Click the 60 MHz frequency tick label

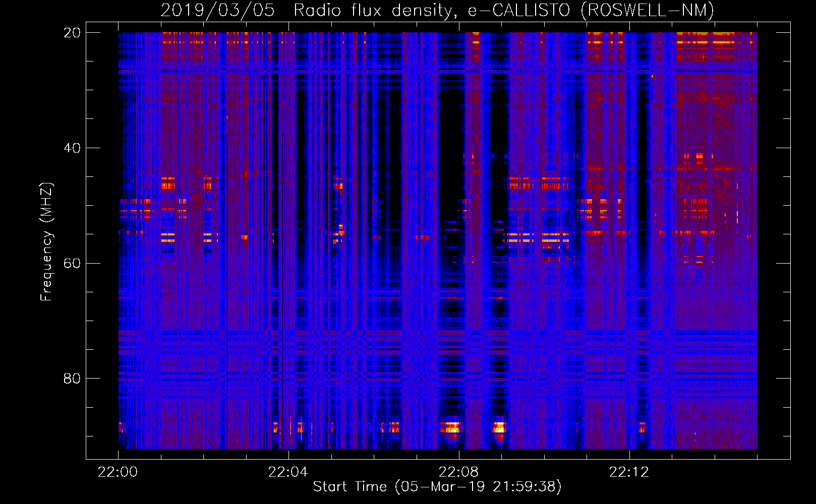pyautogui.click(x=72, y=264)
